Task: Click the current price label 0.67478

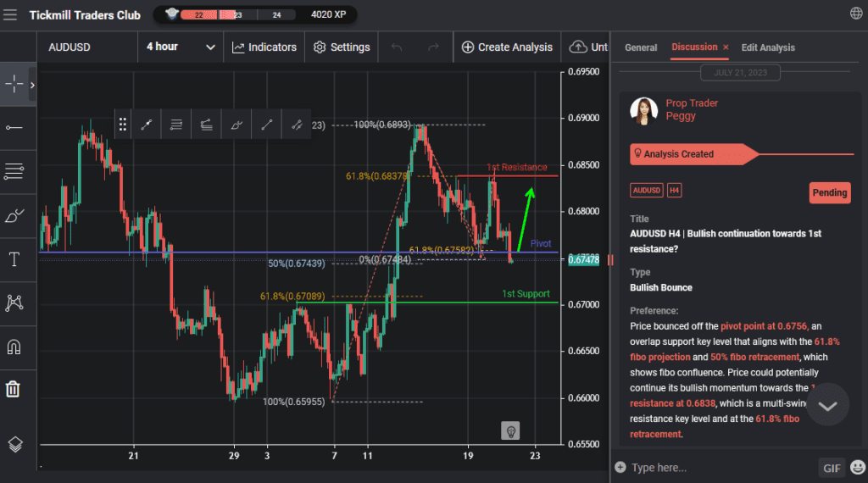Action: [x=583, y=260]
